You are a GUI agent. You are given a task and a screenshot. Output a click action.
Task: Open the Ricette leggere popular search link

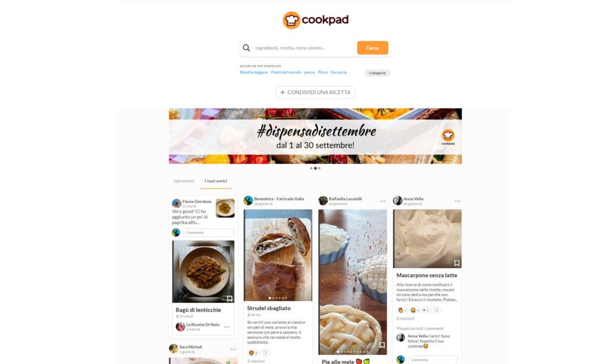click(254, 72)
